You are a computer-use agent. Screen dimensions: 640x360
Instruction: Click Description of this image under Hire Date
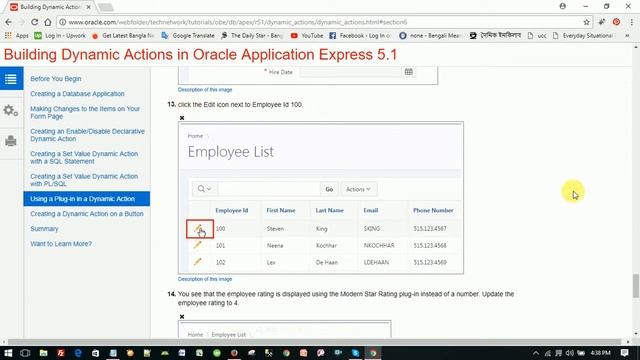pos(205,90)
